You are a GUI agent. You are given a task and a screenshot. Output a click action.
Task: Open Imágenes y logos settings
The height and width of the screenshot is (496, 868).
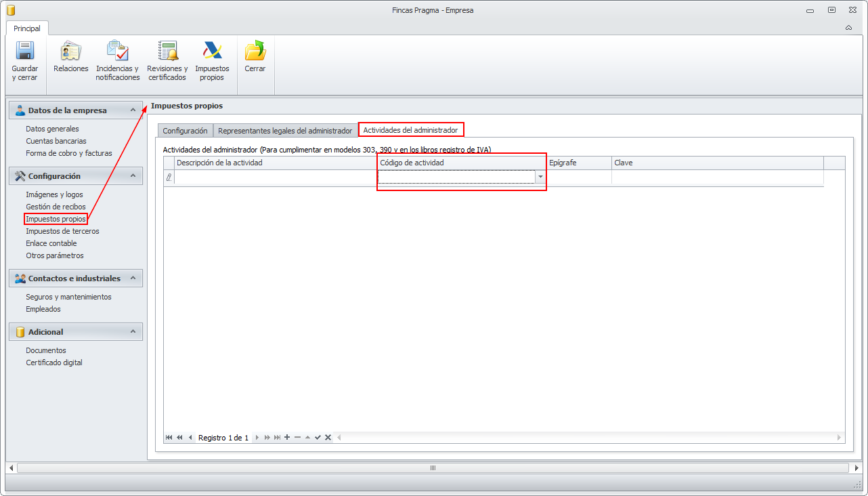coord(54,194)
